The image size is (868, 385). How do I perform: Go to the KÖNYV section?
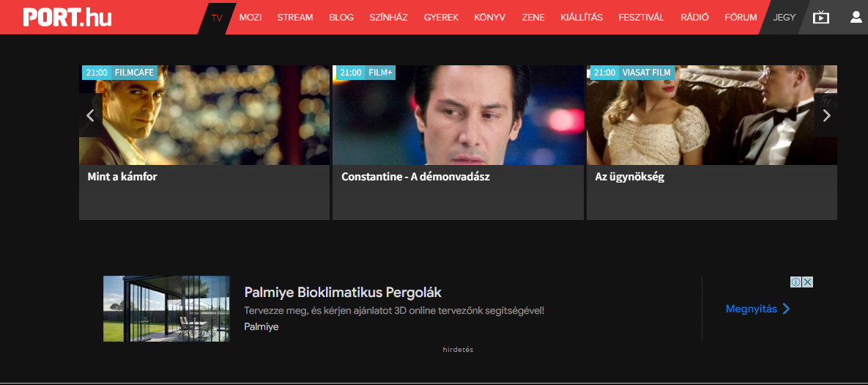tap(490, 17)
